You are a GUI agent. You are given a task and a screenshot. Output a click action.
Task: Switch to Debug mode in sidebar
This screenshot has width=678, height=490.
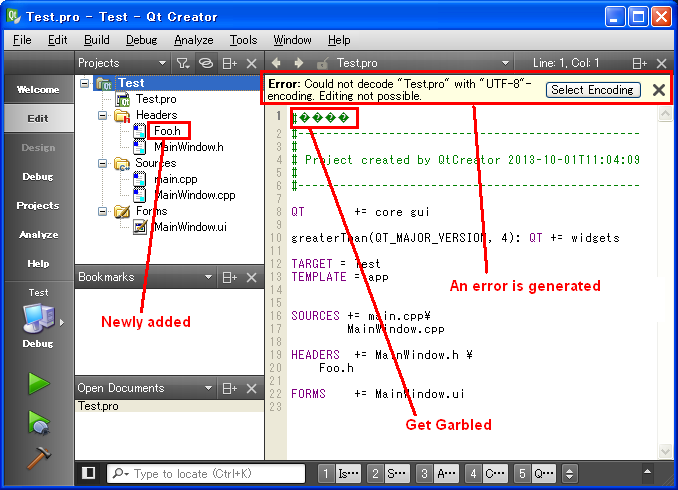[38, 176]
